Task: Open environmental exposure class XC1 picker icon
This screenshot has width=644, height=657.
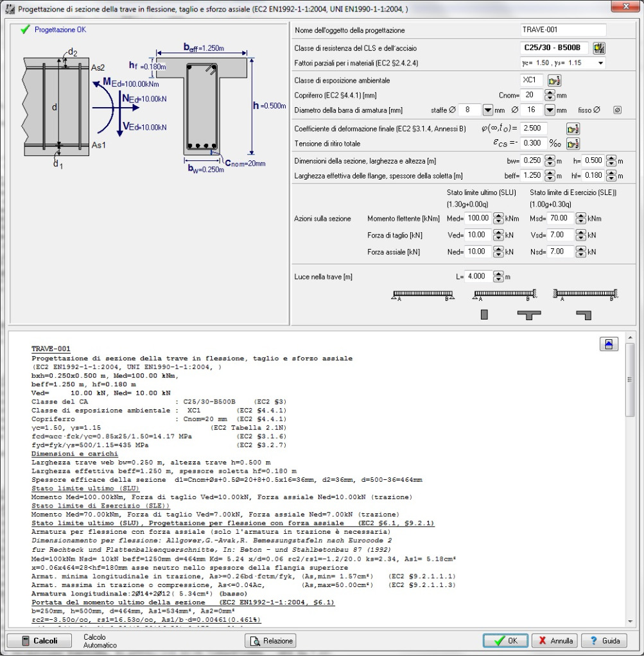Action: pyautogui.click(x=554, y=80)
